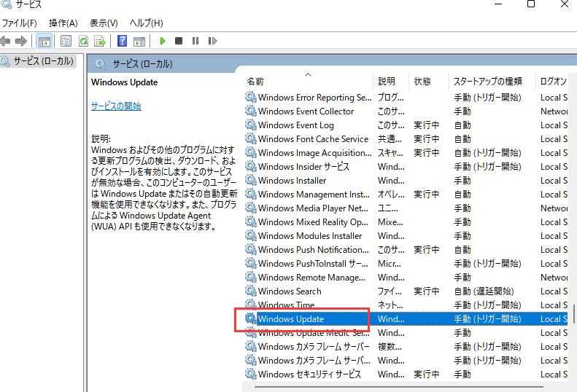577x392 pixels.
Task: Select Windows セキュリティ サービス row
Action: [406, 375]
